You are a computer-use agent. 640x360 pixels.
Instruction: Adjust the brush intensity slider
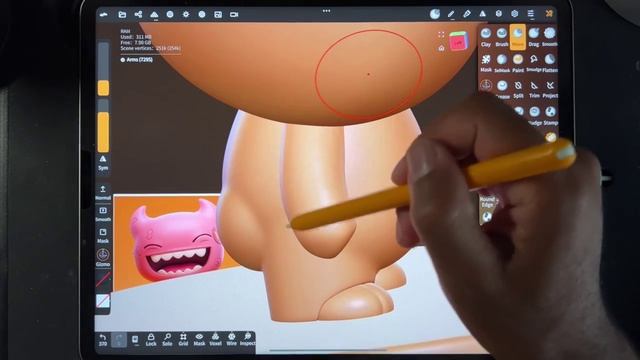click(103, 127)
